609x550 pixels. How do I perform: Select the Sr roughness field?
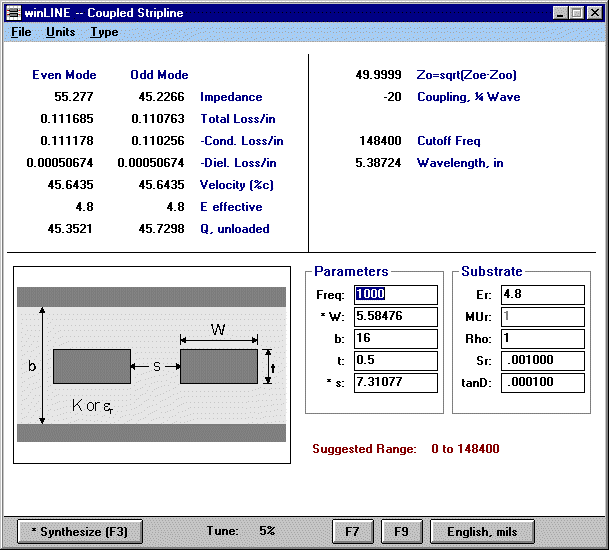click(x=541, y=361)
